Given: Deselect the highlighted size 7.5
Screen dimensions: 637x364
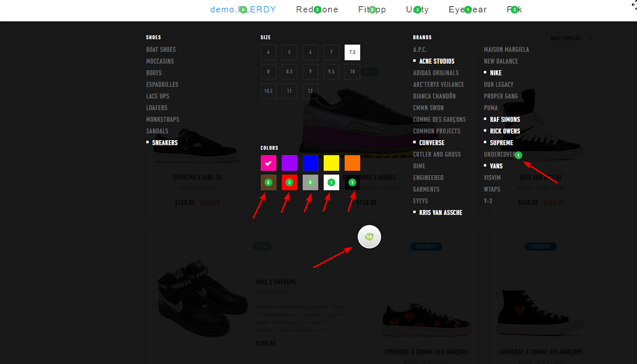Looking at the screenshot, I should (352, 53).
